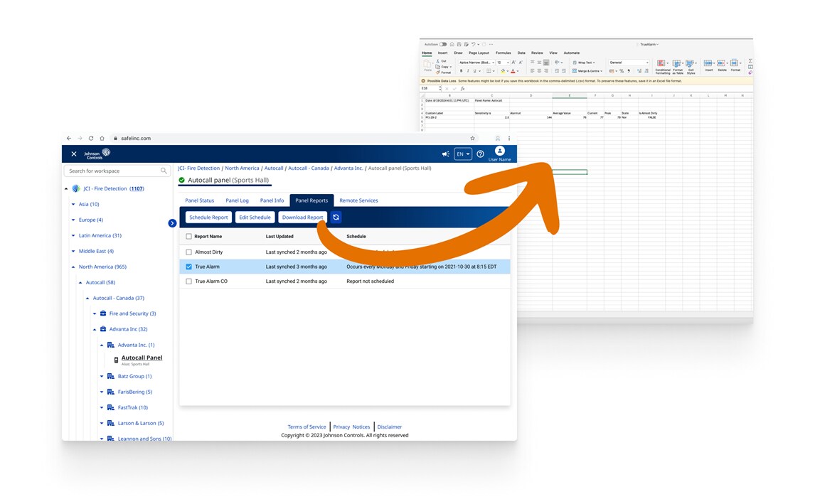Click blue sidebar collapse arrow

click(172, 223)
